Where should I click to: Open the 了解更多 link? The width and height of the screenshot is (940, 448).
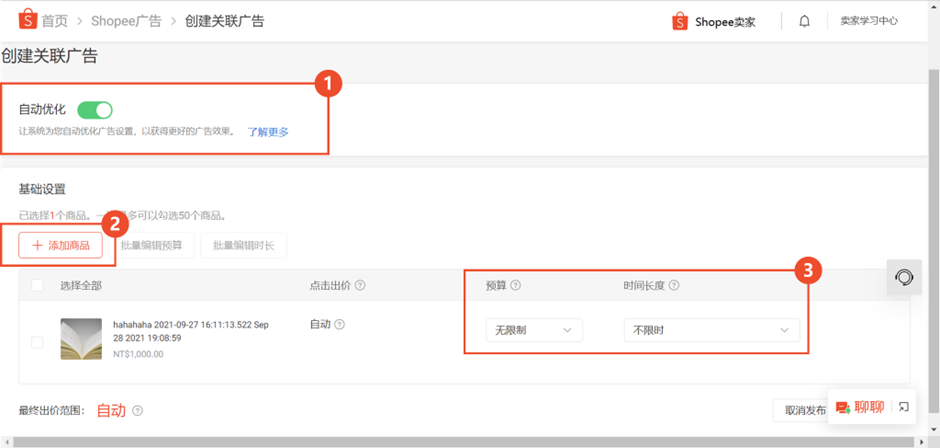268,132
